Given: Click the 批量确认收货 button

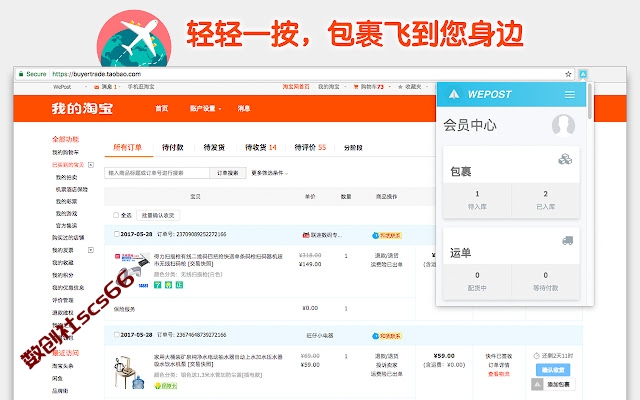Looking at the screenshot, I should click(x=158, y=216).
